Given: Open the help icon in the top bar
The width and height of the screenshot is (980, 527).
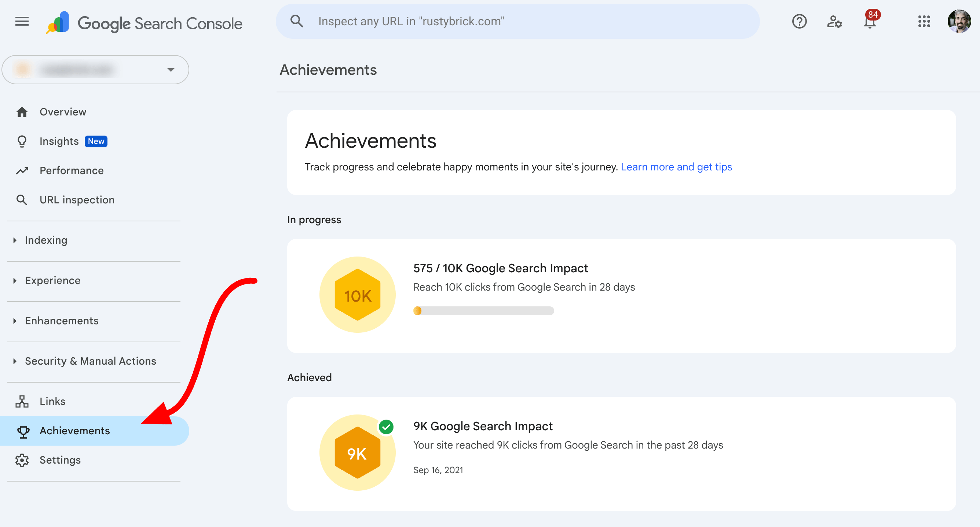Looking at the screenshot, I should (x=799, y=22).
